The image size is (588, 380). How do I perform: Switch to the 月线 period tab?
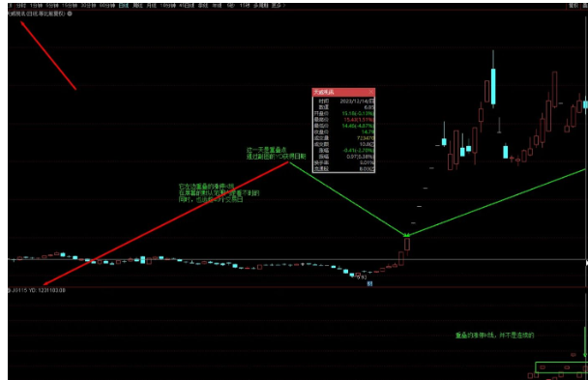[151, 6]
